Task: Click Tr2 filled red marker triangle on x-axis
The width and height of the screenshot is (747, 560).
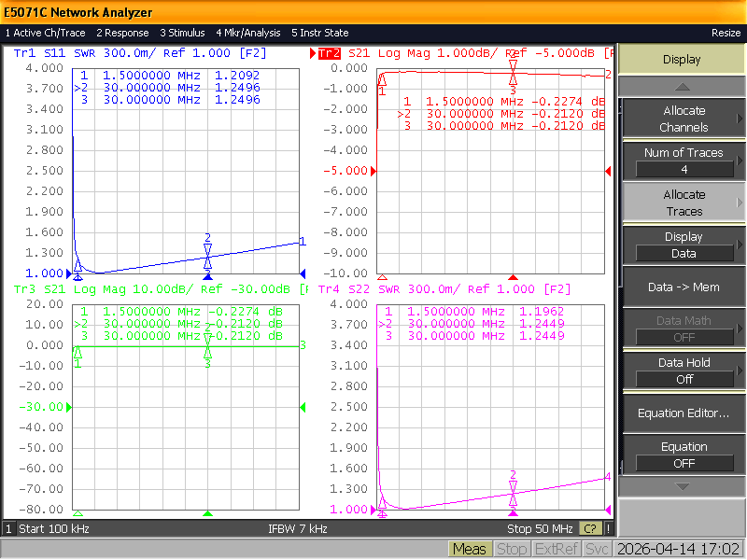Action: click(x=513, y=276)
